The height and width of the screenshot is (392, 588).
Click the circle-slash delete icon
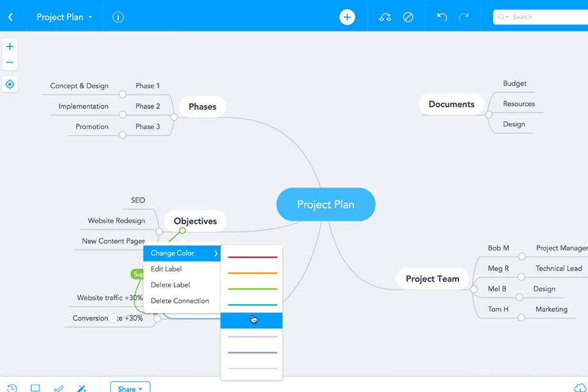point(408,17)
